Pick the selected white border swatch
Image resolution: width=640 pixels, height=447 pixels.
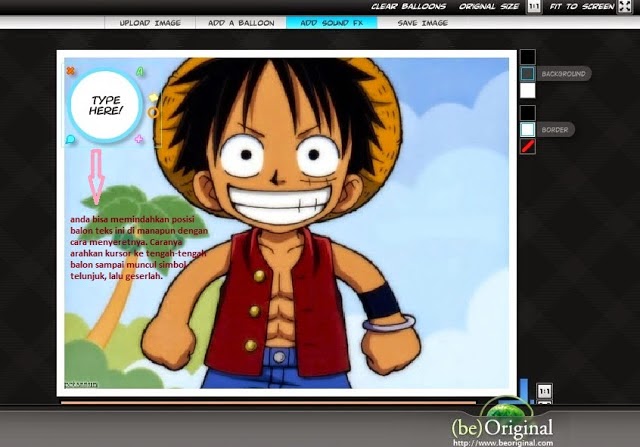tap(527, 129)
